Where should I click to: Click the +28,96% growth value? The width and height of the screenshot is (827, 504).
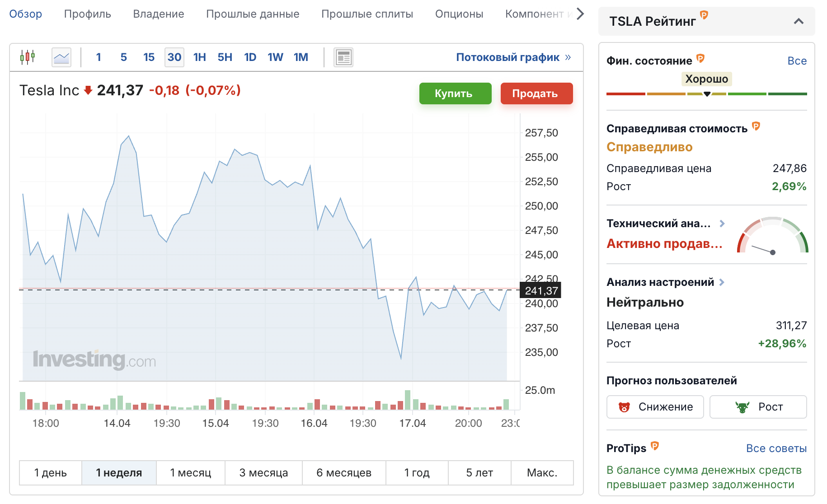pos(782,344)
